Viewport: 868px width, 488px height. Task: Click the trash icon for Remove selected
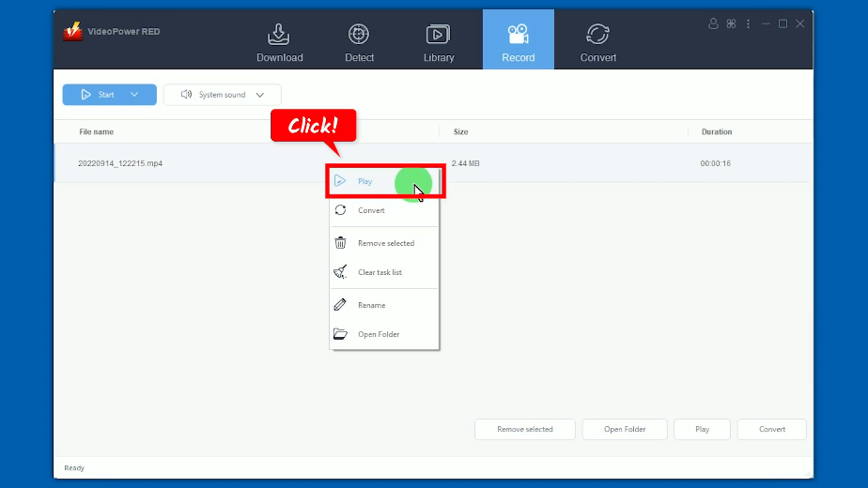(340, 243)
